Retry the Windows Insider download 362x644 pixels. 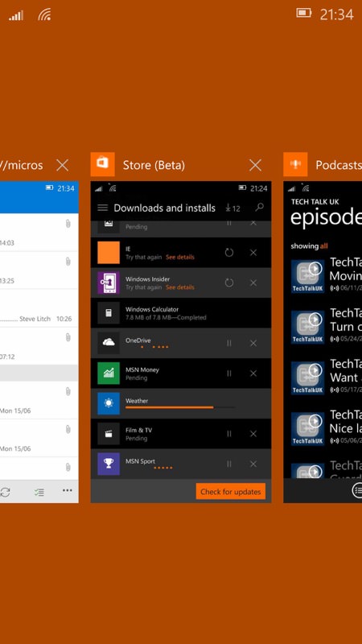tap(229, 283)
